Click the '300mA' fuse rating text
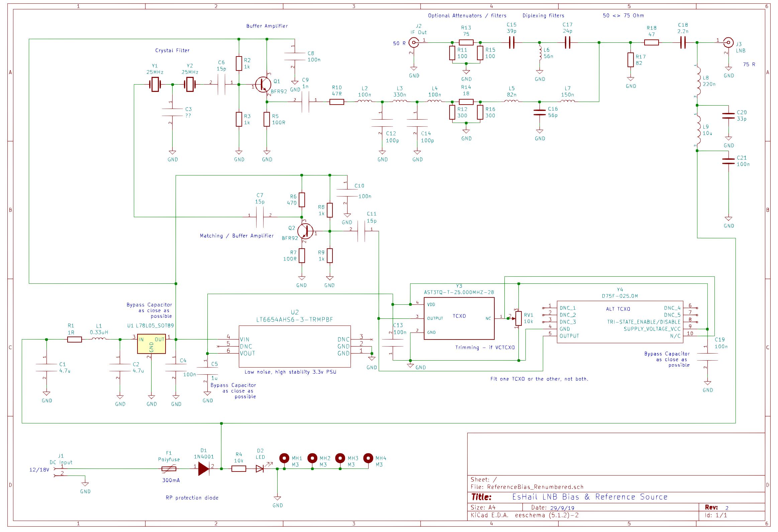 [171, 480]
